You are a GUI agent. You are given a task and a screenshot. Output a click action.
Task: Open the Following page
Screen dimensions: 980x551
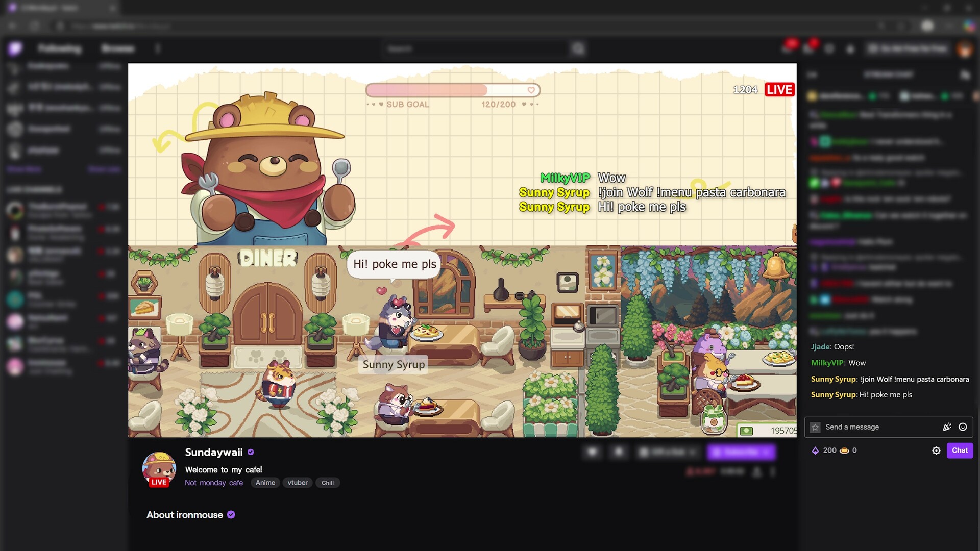60,48
